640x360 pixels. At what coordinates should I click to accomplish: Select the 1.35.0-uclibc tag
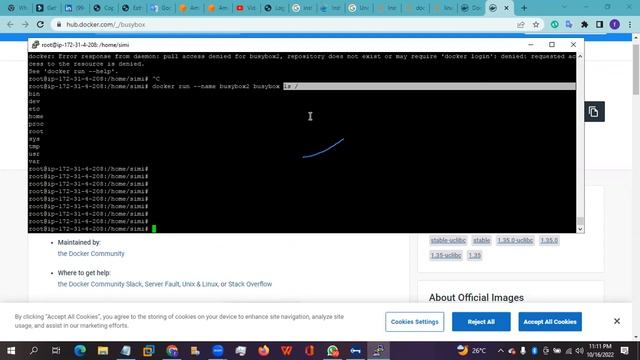515,240
